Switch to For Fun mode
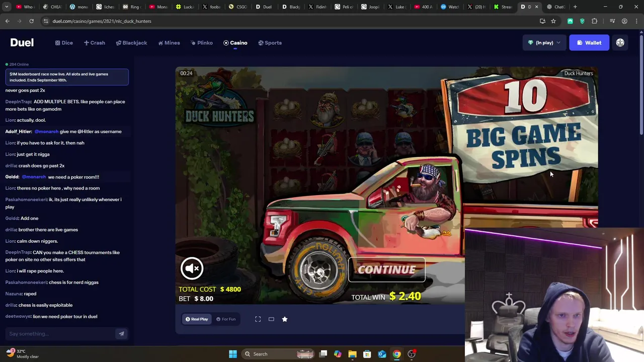 coord(226,319)
